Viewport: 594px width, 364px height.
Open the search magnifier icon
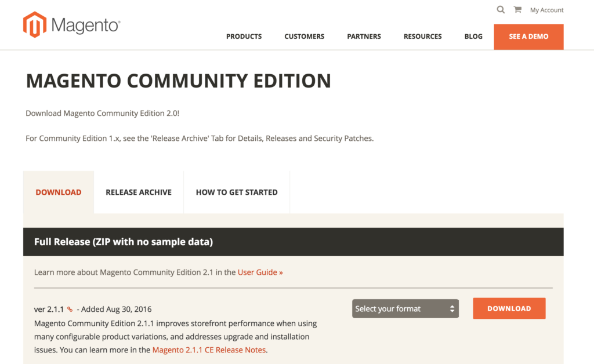click(x=501, y=9)
